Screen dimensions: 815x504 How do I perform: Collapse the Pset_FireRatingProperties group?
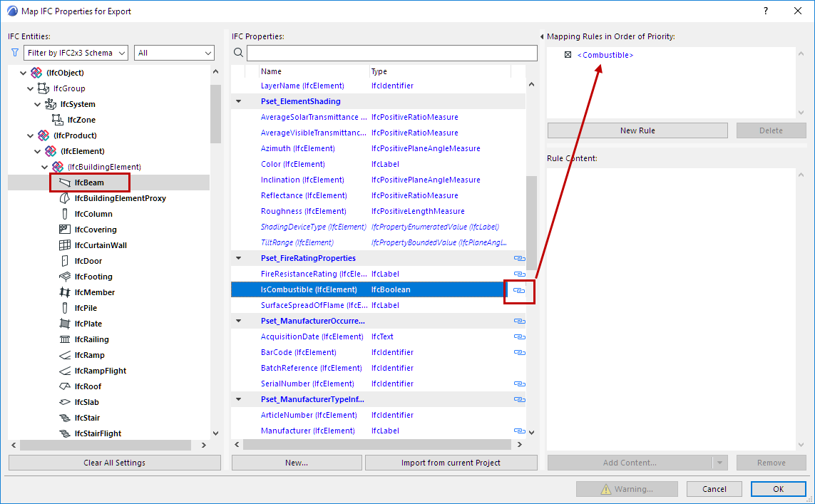tap(239, 258)
